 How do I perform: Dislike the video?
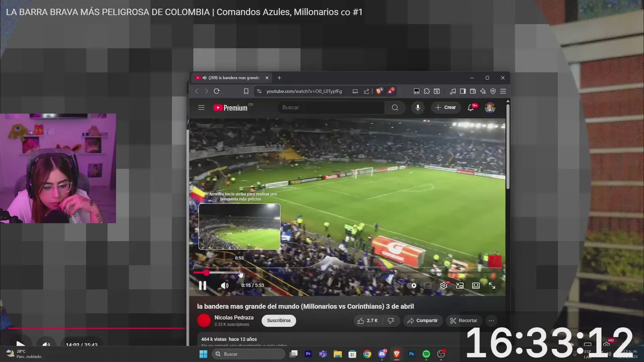(x=391, y=320)
